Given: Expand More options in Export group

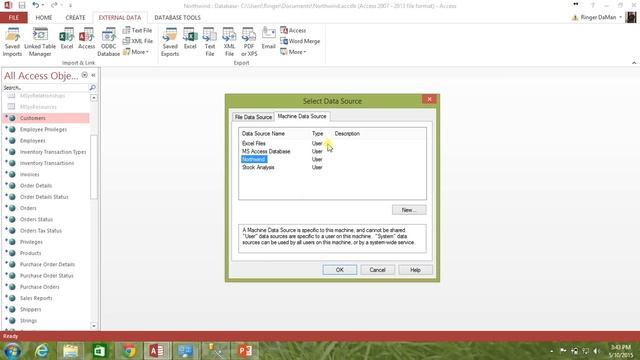Looking at the screenshot, I should point(293,52).
